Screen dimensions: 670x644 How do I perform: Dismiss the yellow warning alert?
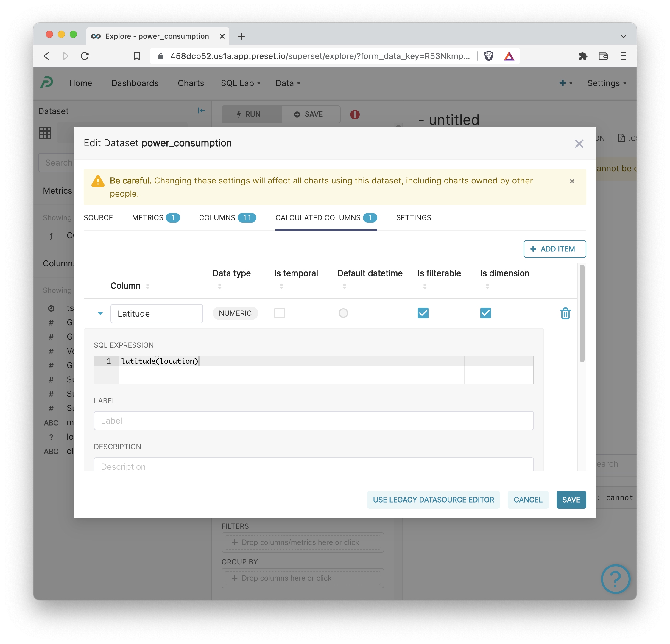(x=571, y=181)
